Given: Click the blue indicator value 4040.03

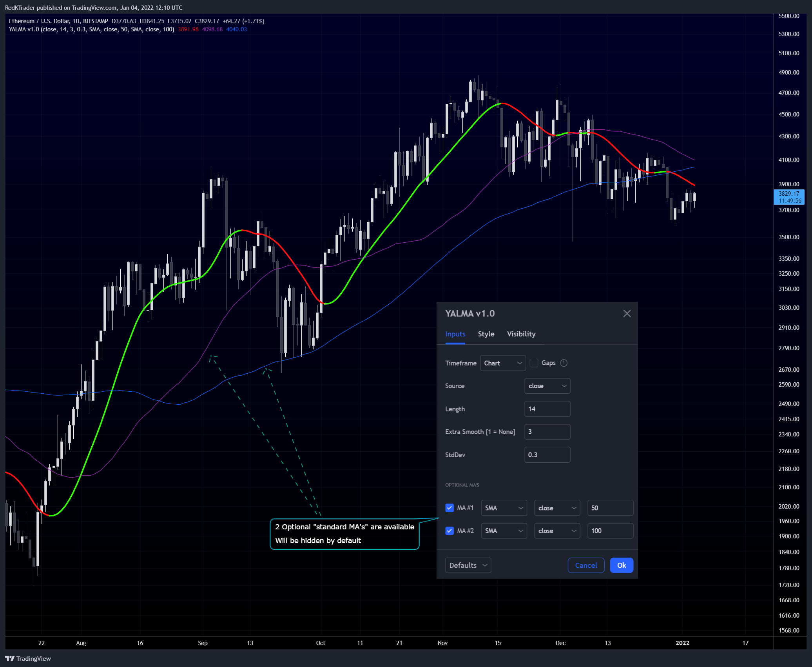Looking at the screenshot, I should 236,29.
